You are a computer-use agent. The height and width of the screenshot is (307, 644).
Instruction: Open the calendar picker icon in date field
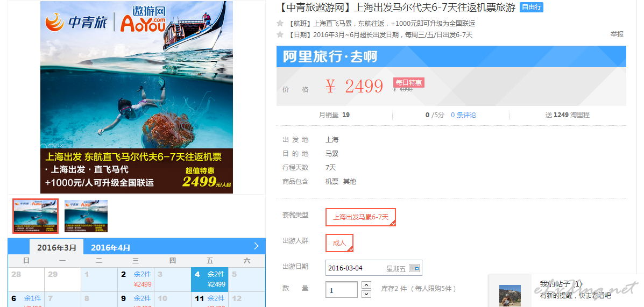click(414, 268)
